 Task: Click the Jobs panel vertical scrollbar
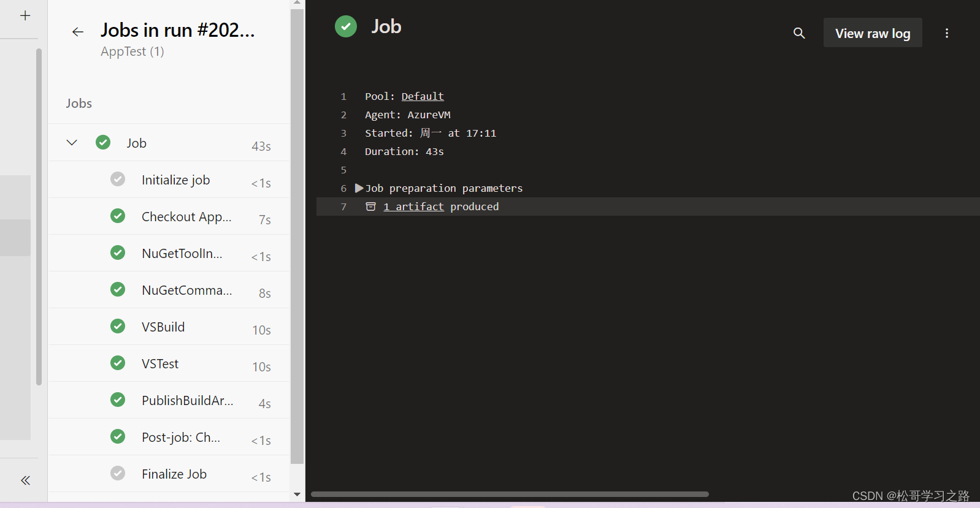point(297,236)
